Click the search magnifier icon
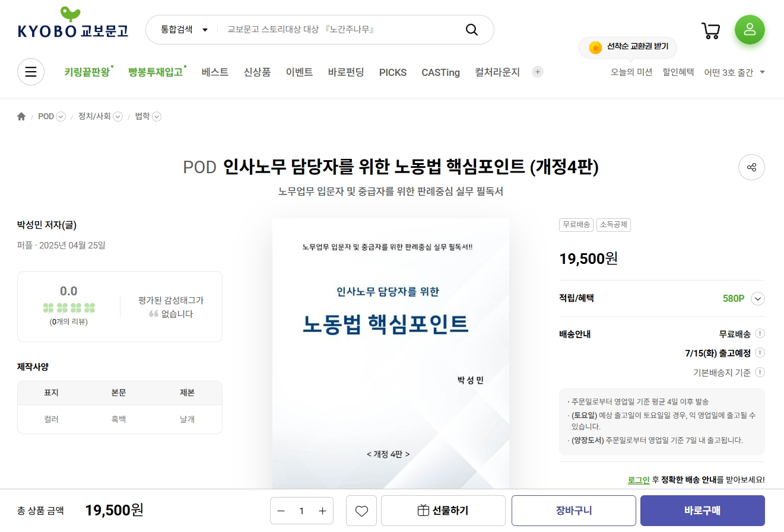 pos(471,30)
